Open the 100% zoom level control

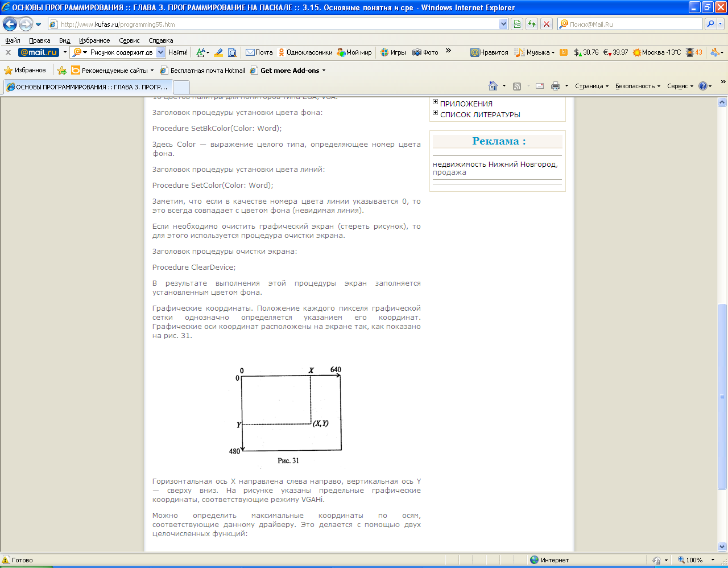pos(697,560)
